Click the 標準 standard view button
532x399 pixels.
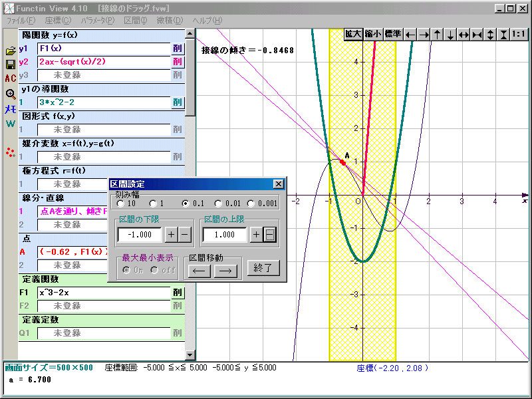point(393,35)
